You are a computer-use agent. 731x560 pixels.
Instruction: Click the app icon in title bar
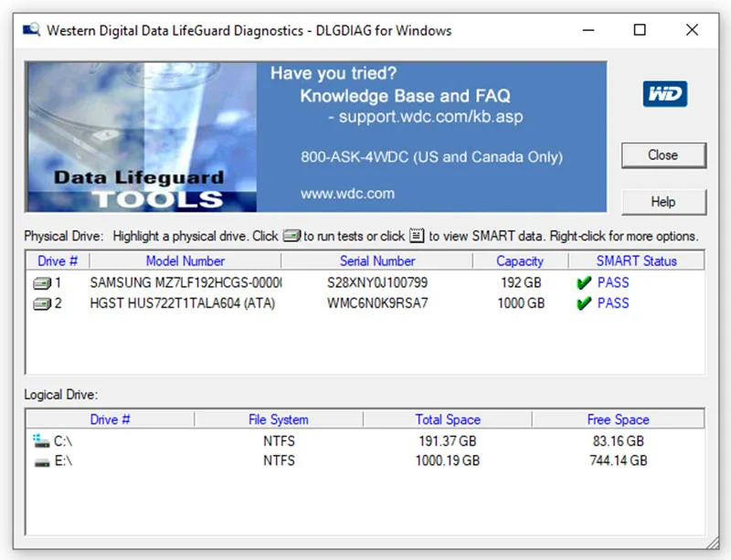click(x=32, y=30)
